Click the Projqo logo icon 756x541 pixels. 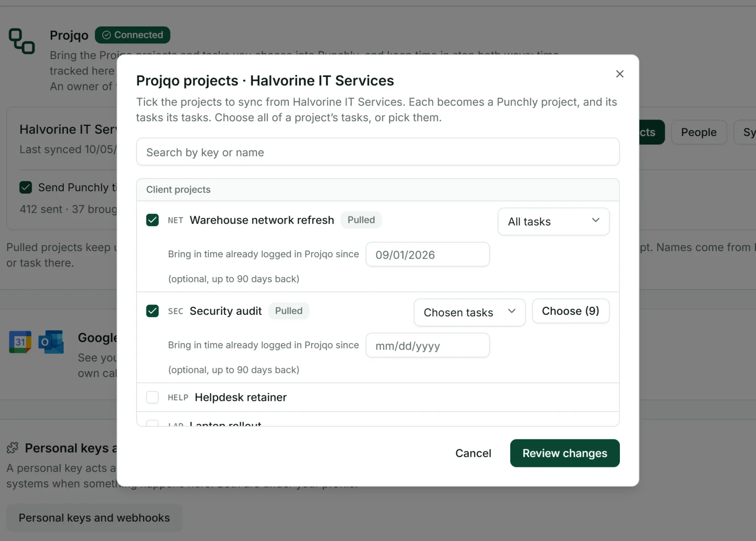click(22, 41)
